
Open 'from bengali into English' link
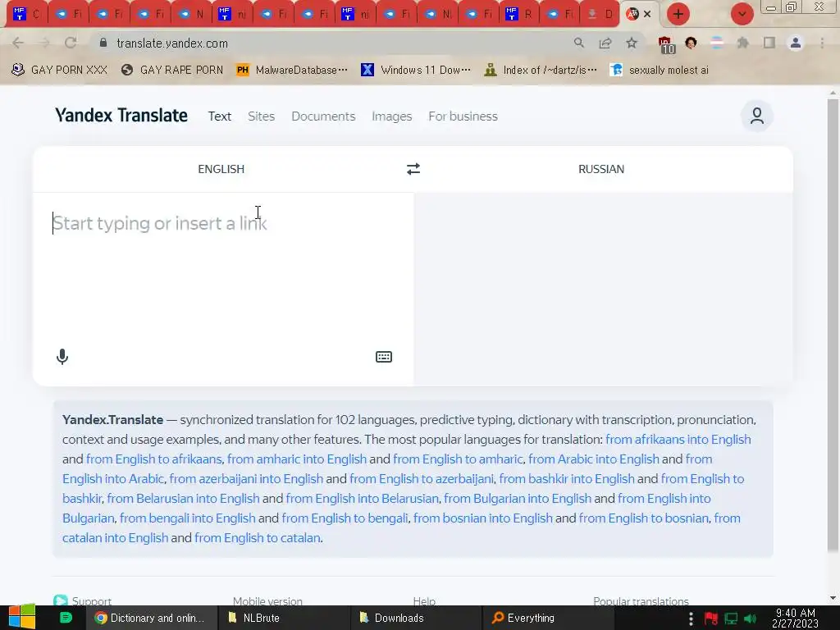(188, 518)
